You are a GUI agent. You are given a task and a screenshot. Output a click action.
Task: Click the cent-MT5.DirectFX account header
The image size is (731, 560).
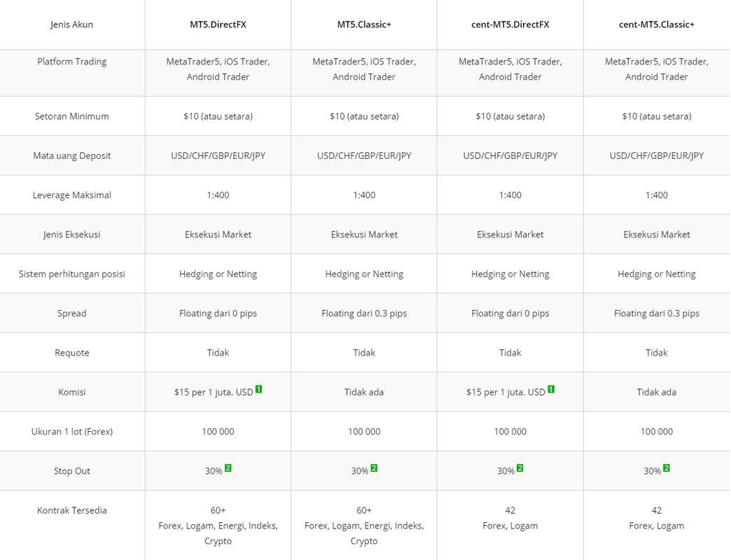[x=510, y=24]
